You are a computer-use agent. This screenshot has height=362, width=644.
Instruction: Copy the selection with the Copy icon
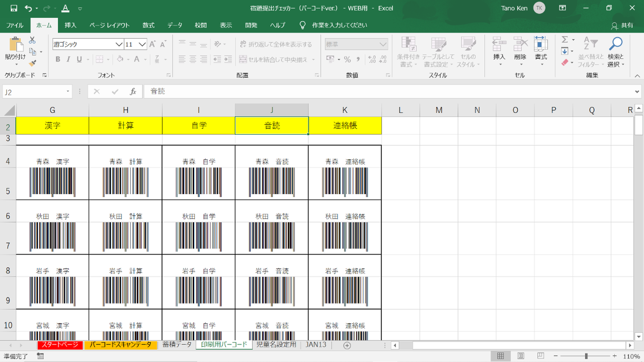[x=33, y=52]
